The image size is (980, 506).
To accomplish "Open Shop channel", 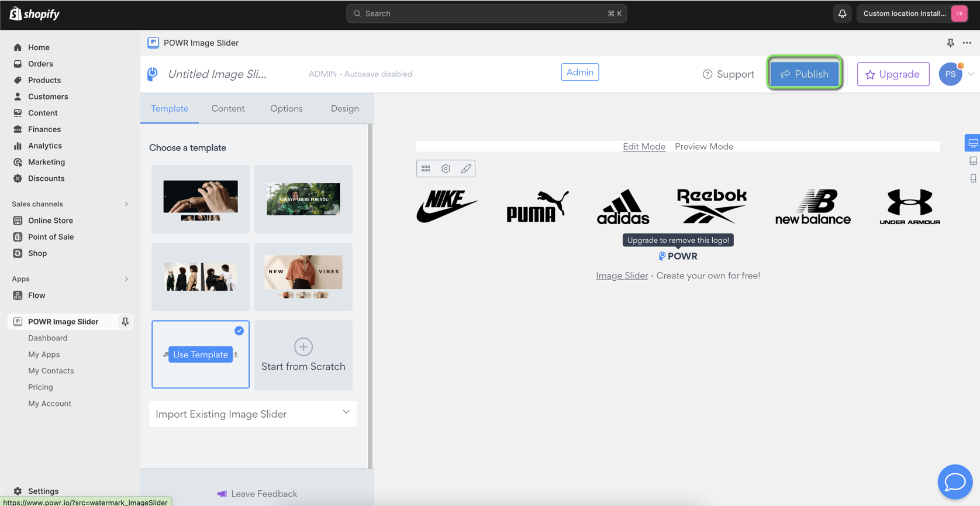I will click(37, 253).
